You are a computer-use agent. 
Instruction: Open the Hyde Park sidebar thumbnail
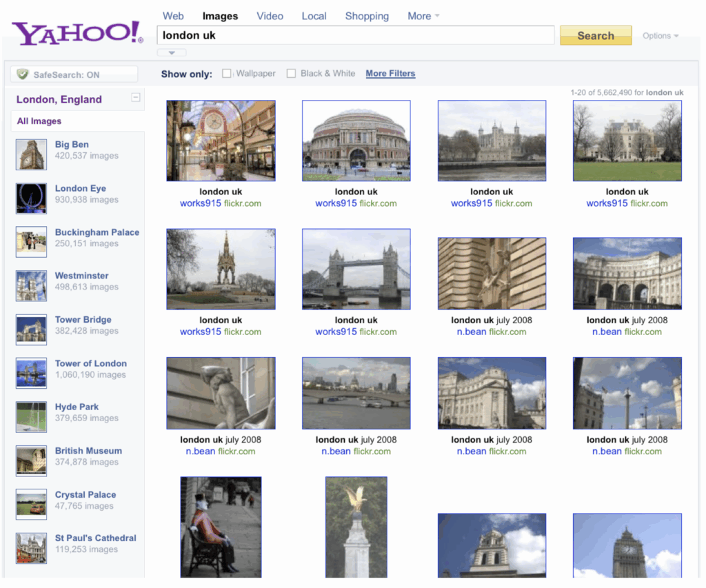(x=31, y=416)
